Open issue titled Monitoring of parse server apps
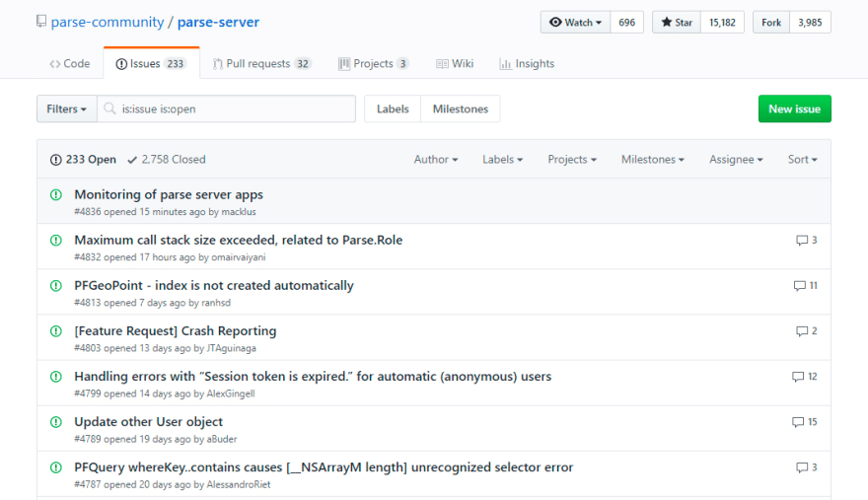This screenshot has width=868, height=500. pyautogui.click(x=169, y=194)
